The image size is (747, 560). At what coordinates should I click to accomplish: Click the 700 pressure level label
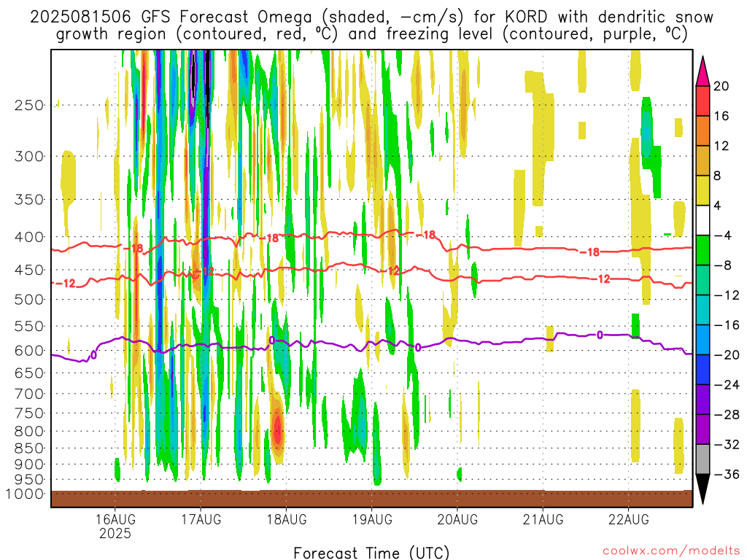coord(29,394)
